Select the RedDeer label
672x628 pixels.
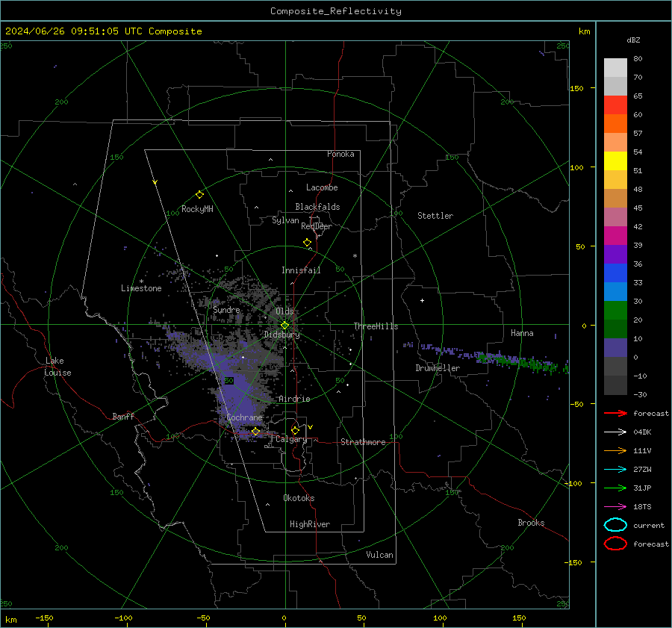[x=317, y=226]
